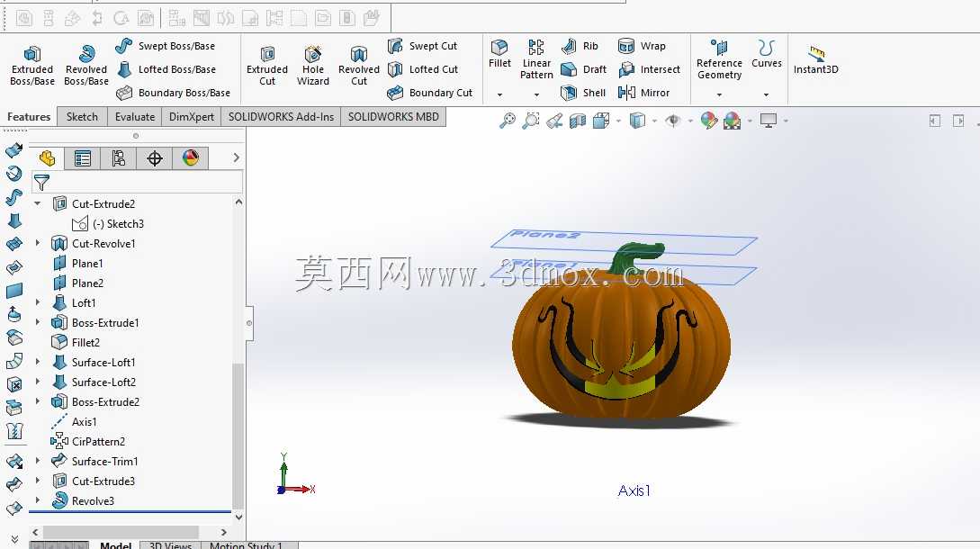Select the Intersect tool
980x549 pixels.
point(649,69)
